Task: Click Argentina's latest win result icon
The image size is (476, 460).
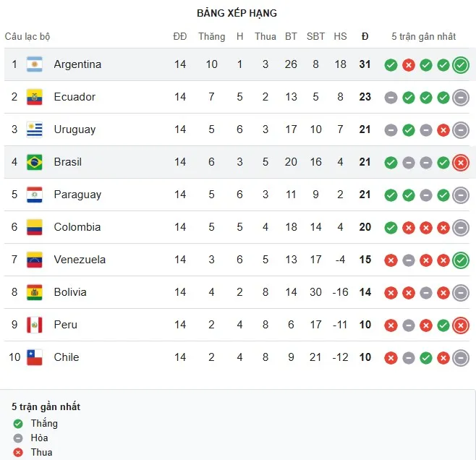Action: pyautogui.click(x=461, y=65)
